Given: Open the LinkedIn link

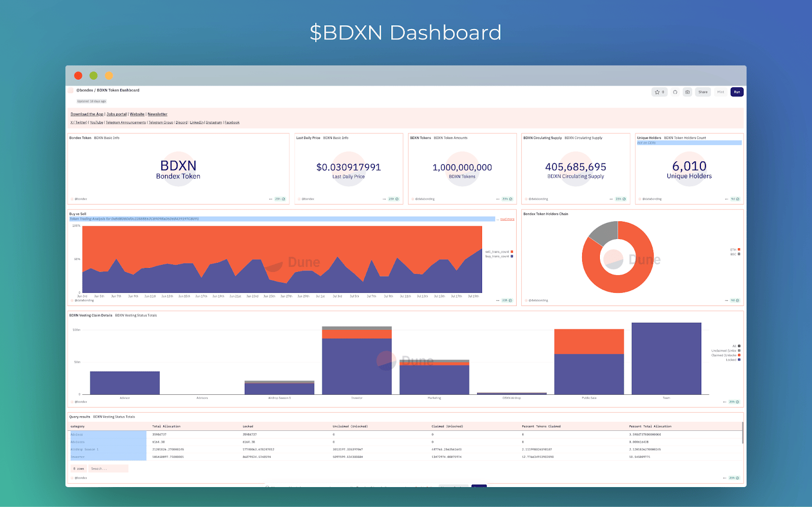Looking at the screenshot, I should pyautogui.click(x=197, y=122).
